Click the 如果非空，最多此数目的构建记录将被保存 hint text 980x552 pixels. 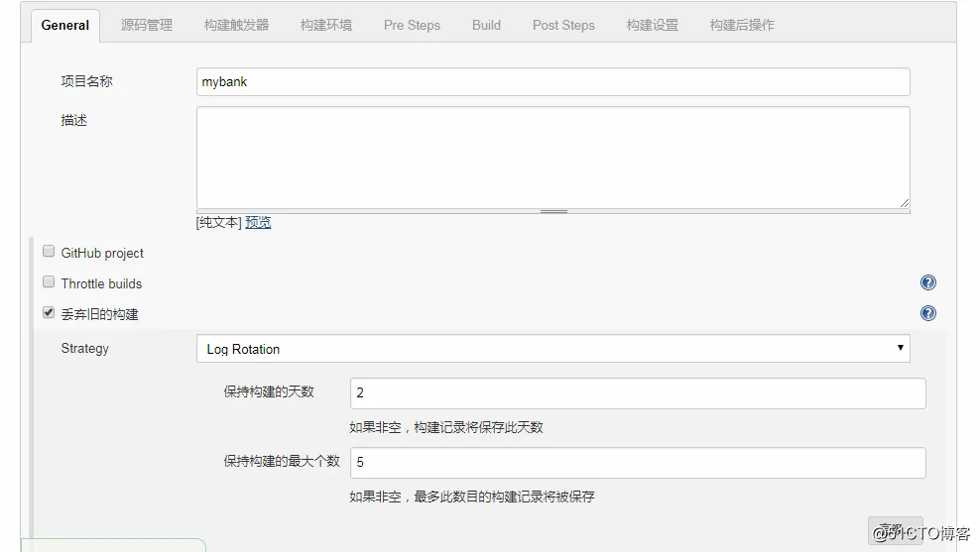click(x=472, y=497)
